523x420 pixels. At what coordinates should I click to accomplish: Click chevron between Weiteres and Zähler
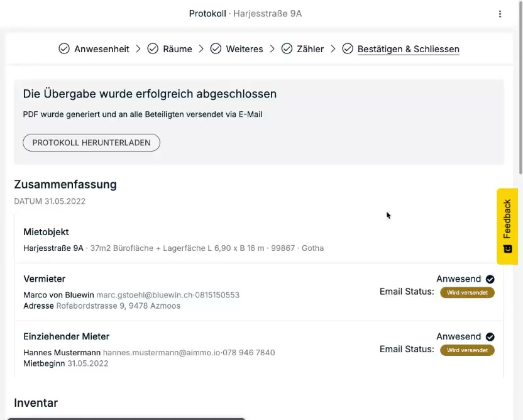click(272, 49)
